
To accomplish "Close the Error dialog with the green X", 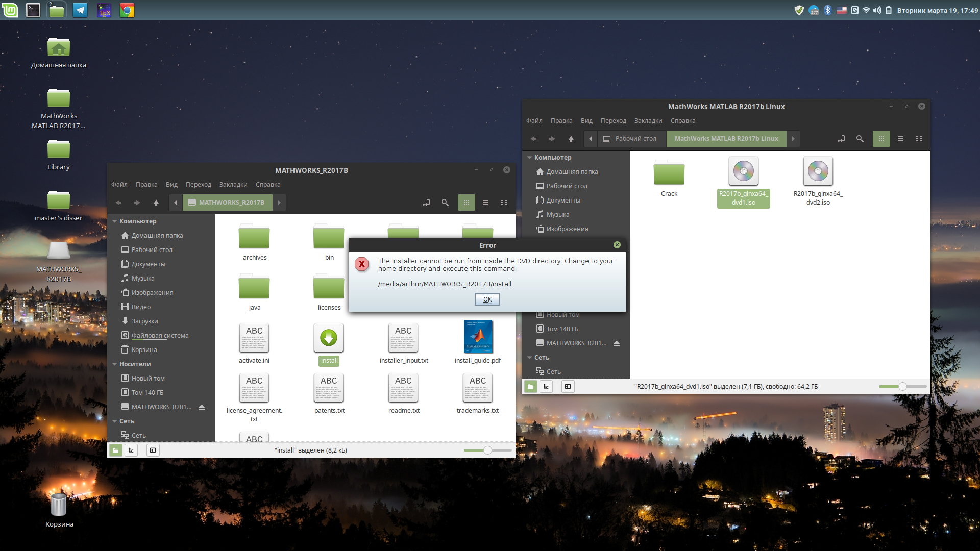I will click(x=617, y=245).
